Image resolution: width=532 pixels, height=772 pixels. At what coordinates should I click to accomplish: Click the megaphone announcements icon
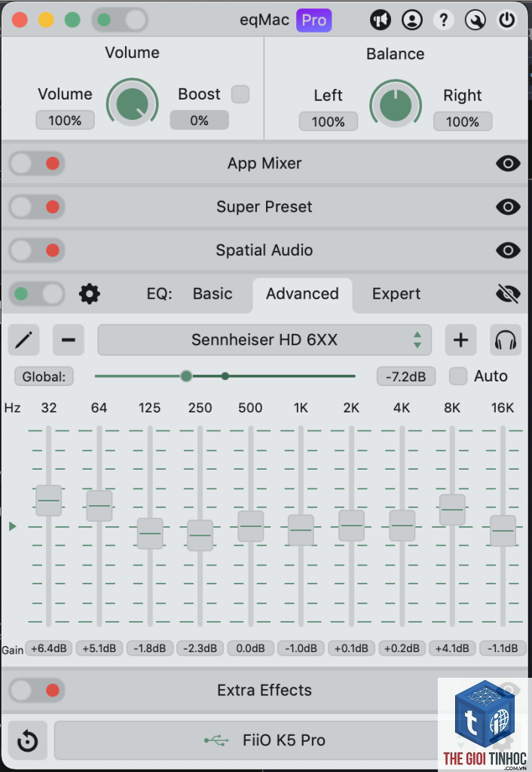[x=380, y=20]
